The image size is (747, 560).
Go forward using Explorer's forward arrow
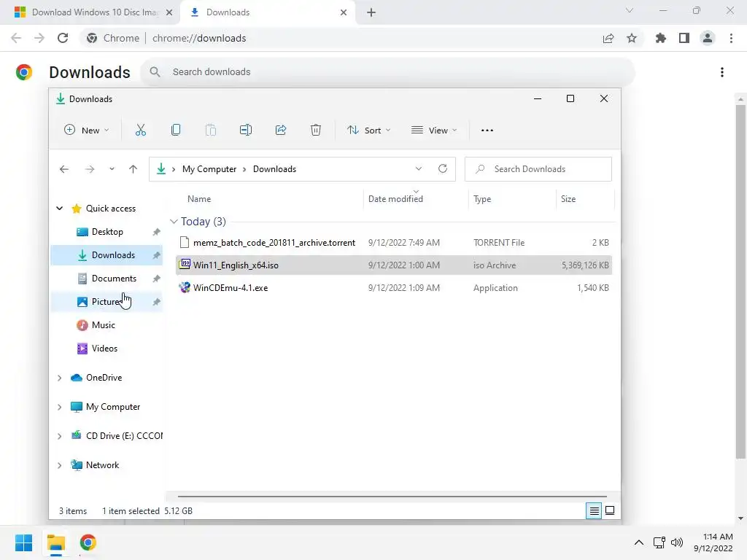pyautogui.click(x=90, y=169)
